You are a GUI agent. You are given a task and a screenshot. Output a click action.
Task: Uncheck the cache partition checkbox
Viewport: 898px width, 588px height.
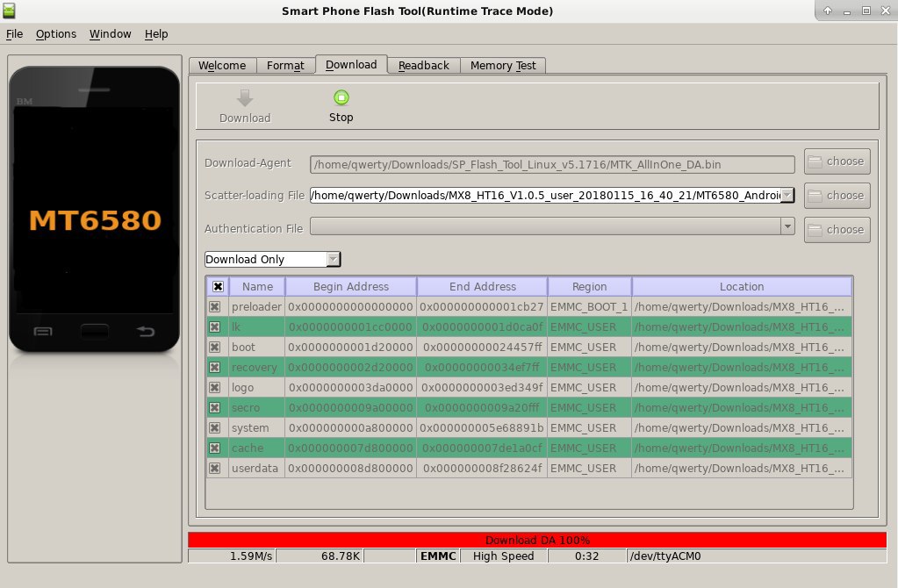[215, 448]
